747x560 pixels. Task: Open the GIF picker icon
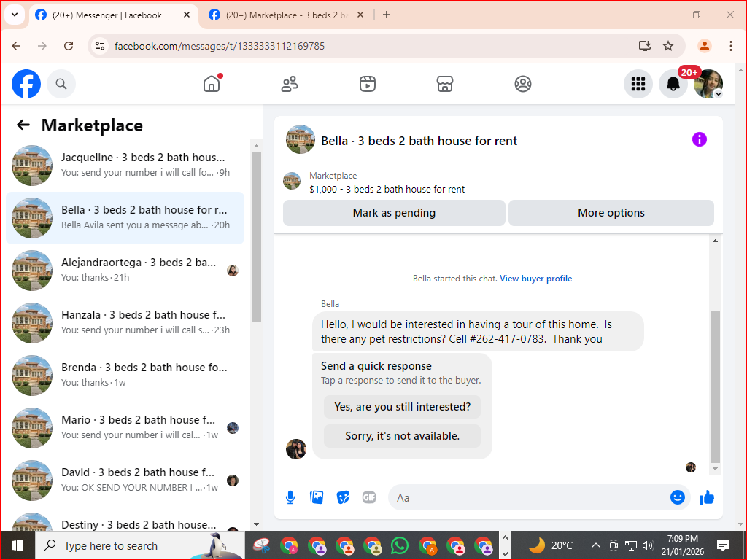[x=369, y=497]
